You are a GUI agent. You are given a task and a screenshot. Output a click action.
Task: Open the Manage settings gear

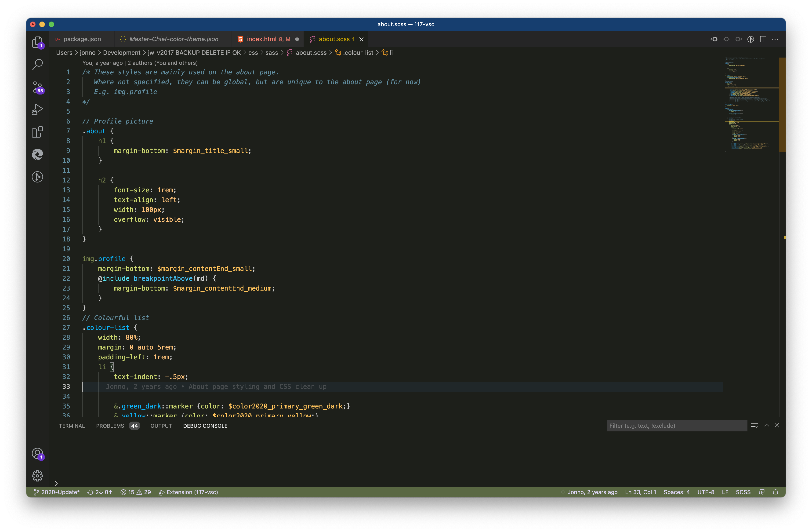(37, 476)
